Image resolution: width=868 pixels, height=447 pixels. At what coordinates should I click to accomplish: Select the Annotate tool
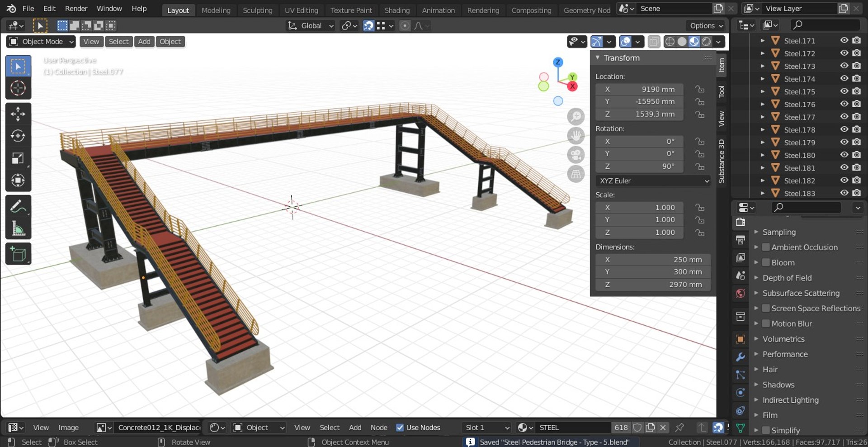(x=18, y=206)
